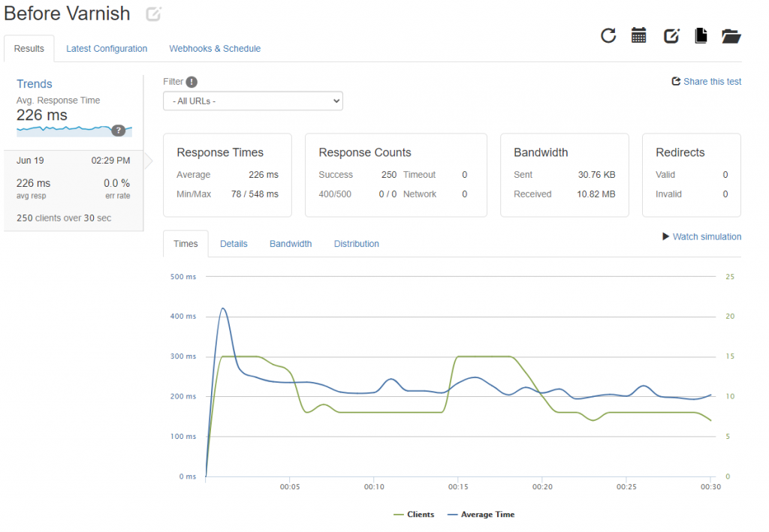
Task: Click the Redirects card heading
Action: [680, 152]
